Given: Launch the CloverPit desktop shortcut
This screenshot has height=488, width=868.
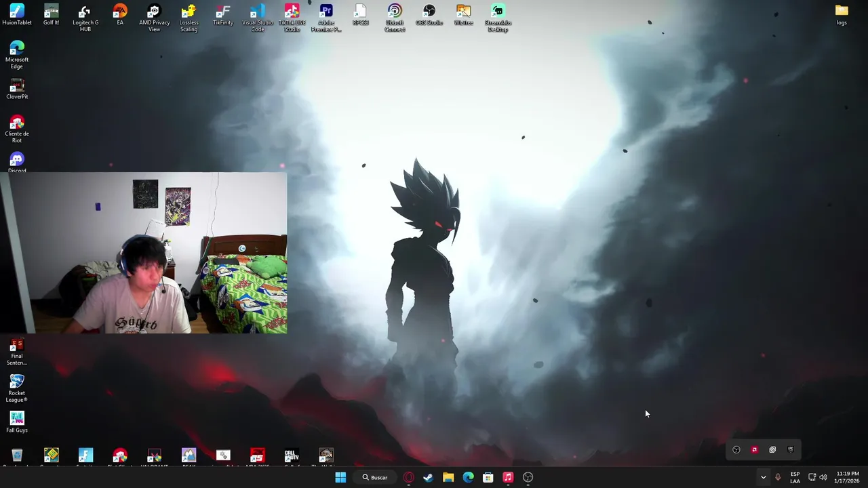Looking at the screenshot, I should [17, 89].
